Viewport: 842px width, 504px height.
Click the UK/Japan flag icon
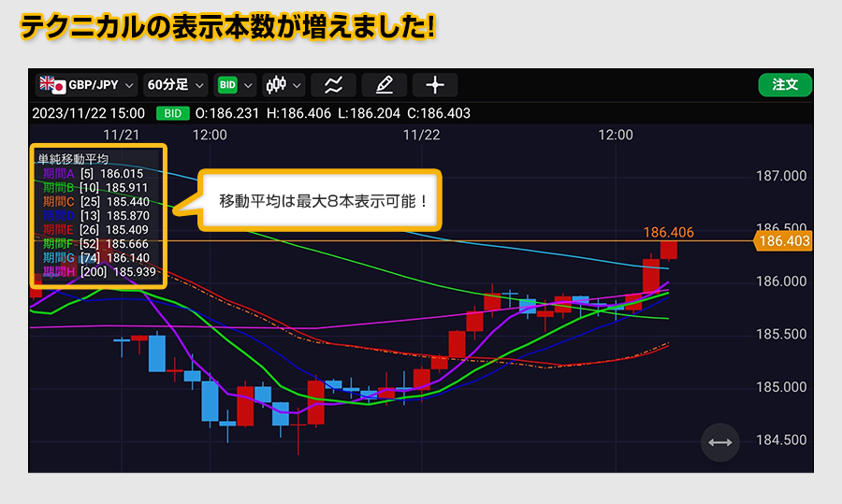coord(52,85)
